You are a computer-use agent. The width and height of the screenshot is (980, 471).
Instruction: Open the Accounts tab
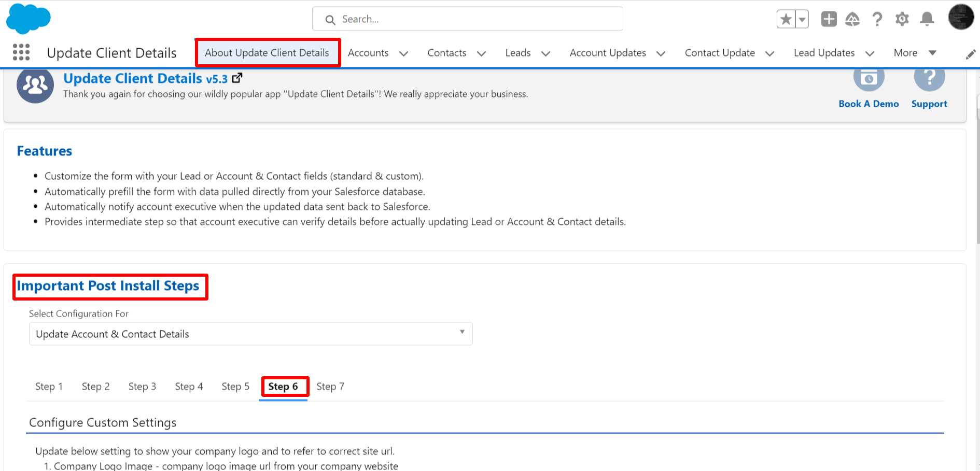[368, 53]
